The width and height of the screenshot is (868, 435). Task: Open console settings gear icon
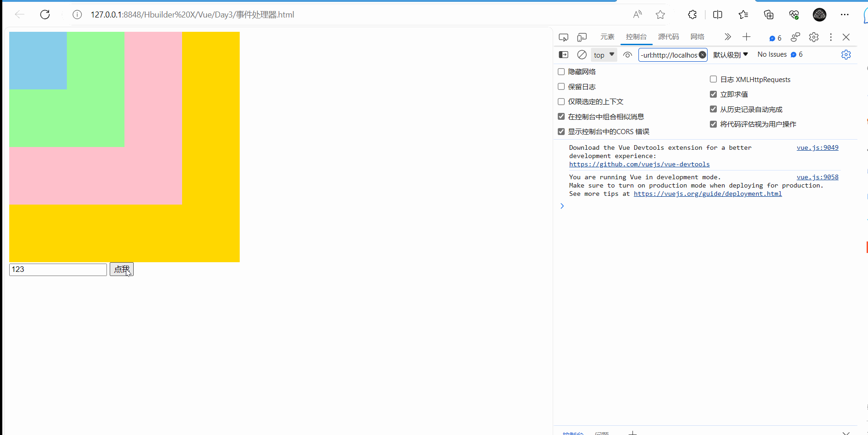pos(846,54)
